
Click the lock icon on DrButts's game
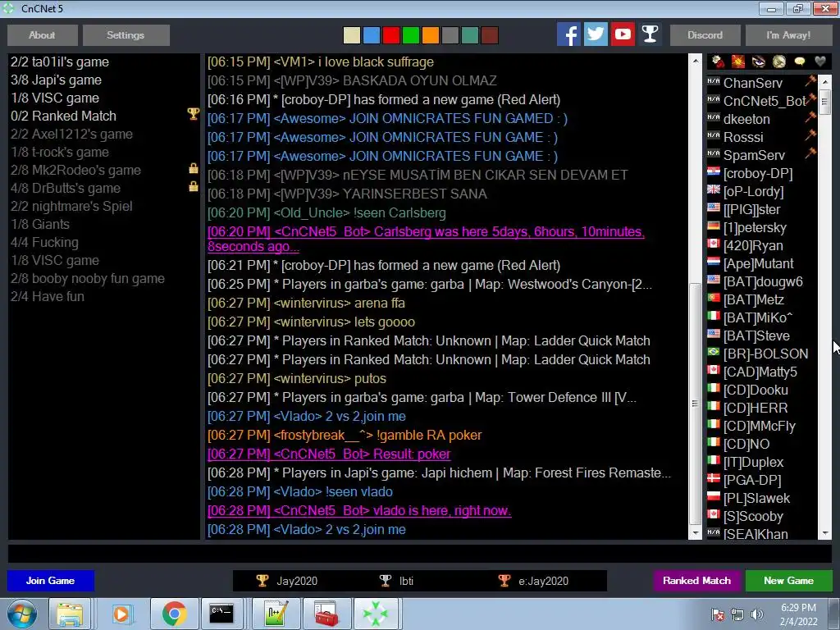coord(194,186)
